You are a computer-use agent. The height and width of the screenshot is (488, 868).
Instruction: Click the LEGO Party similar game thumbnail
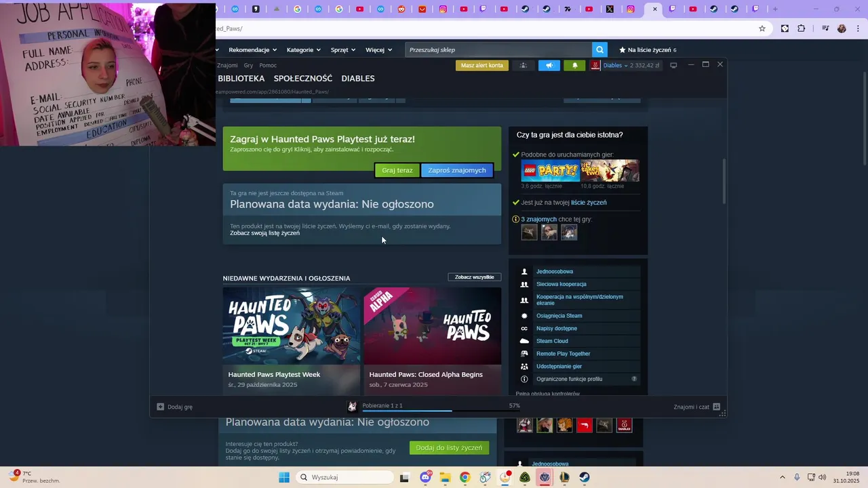point(550,171)
